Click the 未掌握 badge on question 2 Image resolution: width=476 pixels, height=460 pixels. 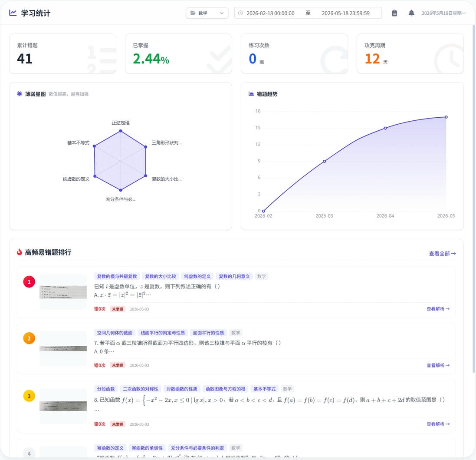click(x=118, y=365)
